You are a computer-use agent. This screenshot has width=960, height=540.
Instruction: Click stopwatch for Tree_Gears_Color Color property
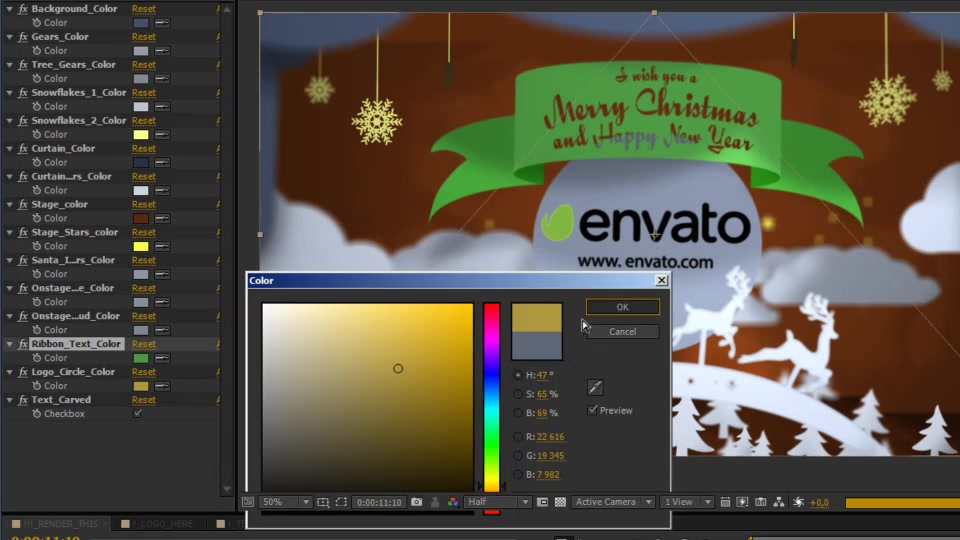[37, 78]
